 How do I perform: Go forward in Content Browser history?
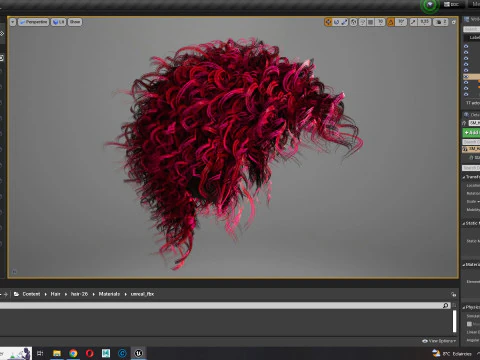coord(5,294)
